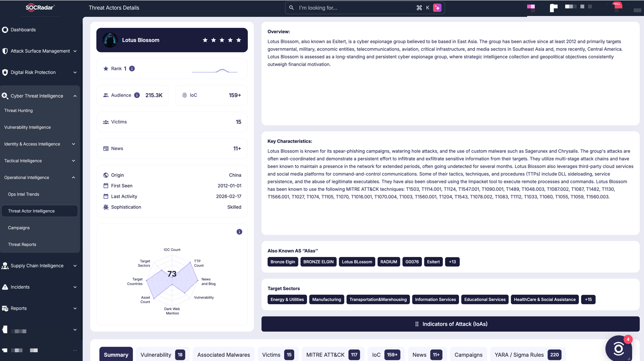Image resolution: width=644 pixels, height=361 pixels.
Task: Open the Campaigns tab at bottom
Action: 469,355
